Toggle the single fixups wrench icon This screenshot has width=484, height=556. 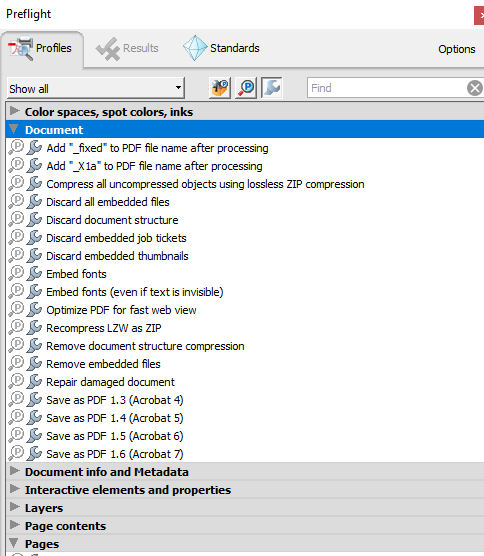click(x=272, y=88)
